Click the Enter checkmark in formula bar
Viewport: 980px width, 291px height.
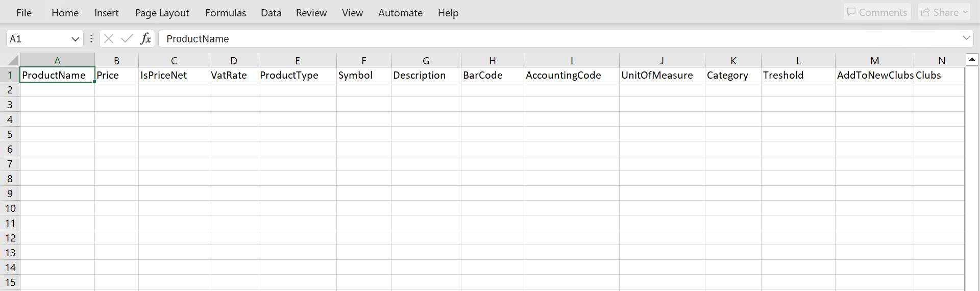point(127,39)
